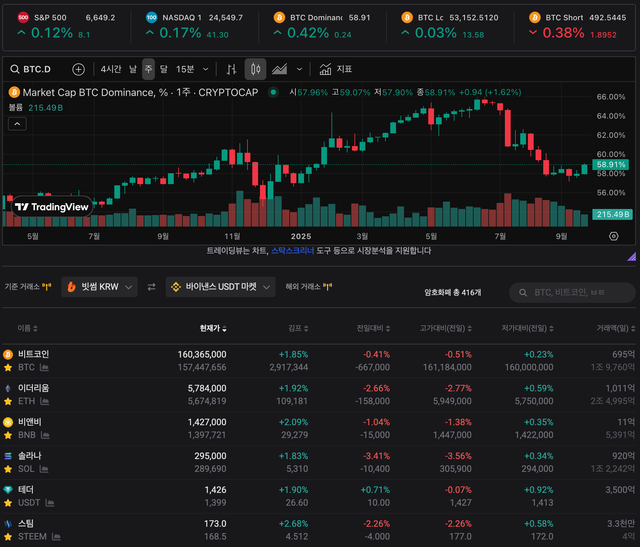Click the Solana logo in 솔라나 row
The width and height of the screenshot is (640, 547).
pos(8,456)
